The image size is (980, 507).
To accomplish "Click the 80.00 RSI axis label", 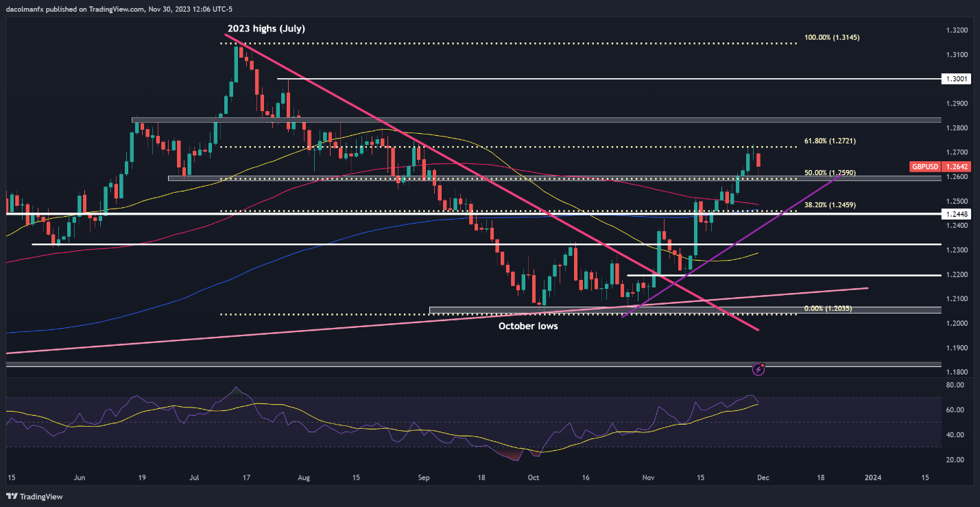I will [x=956, y=385].
